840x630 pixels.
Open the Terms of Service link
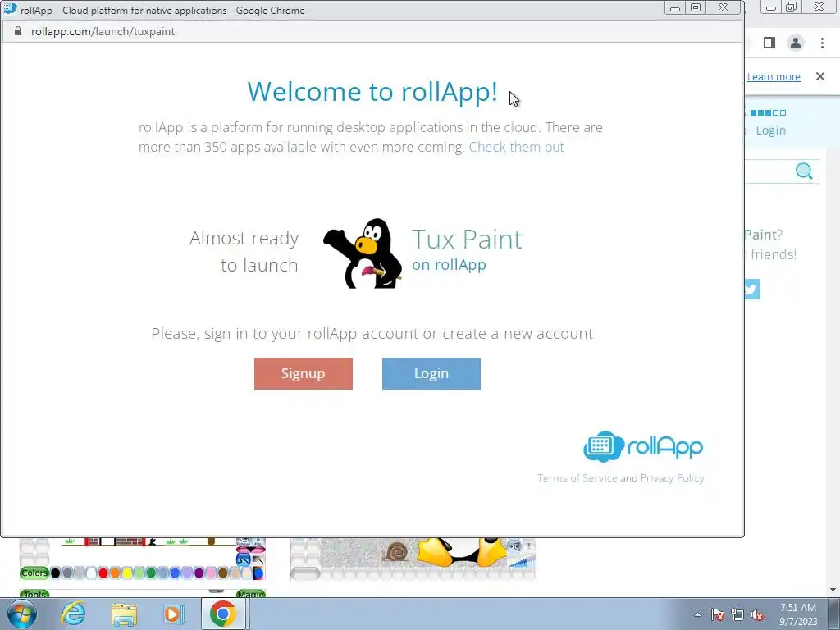[x=577, y=478]
